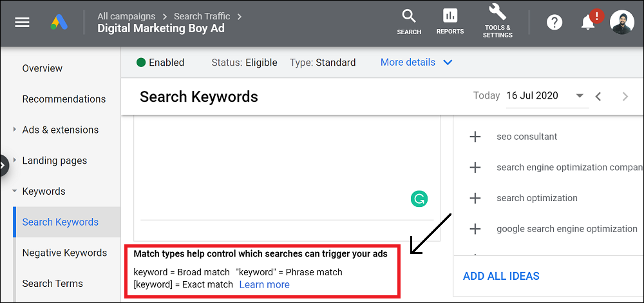This screenshot has height=303, width=644.
Task: Add 'search optimization' keyword idea
Action: pyautogui.click(x=475, y=198)
